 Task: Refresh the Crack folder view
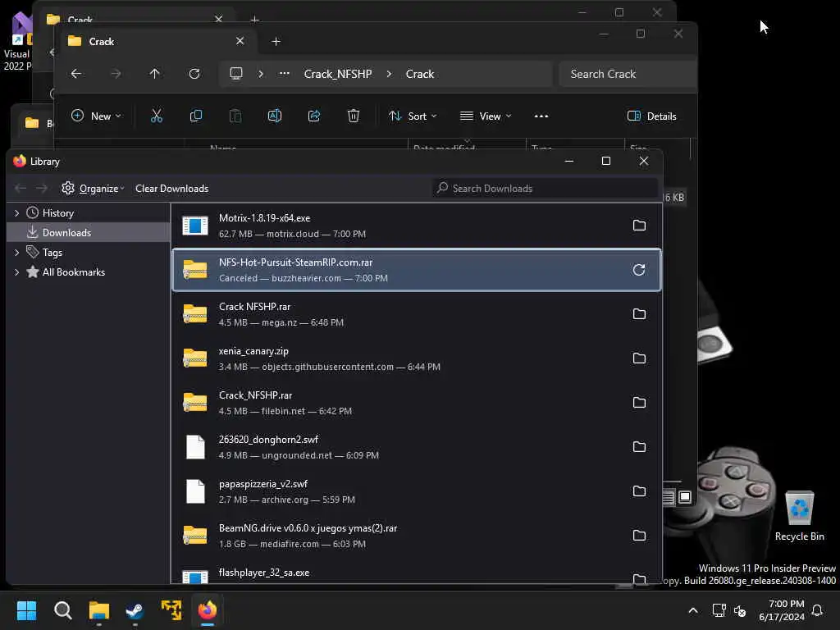click(194, 74)
